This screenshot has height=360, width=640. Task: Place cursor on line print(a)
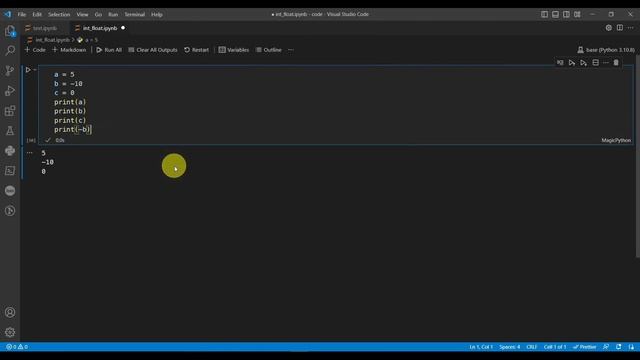(x=70, y=102)
